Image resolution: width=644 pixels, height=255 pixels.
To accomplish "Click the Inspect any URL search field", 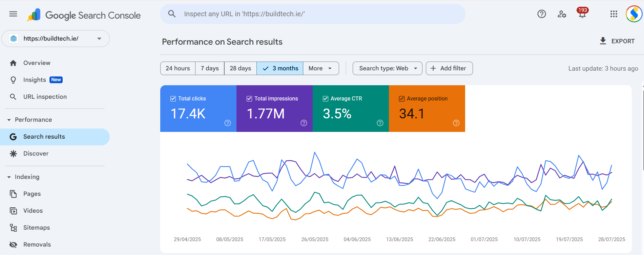I will (312, 14).
